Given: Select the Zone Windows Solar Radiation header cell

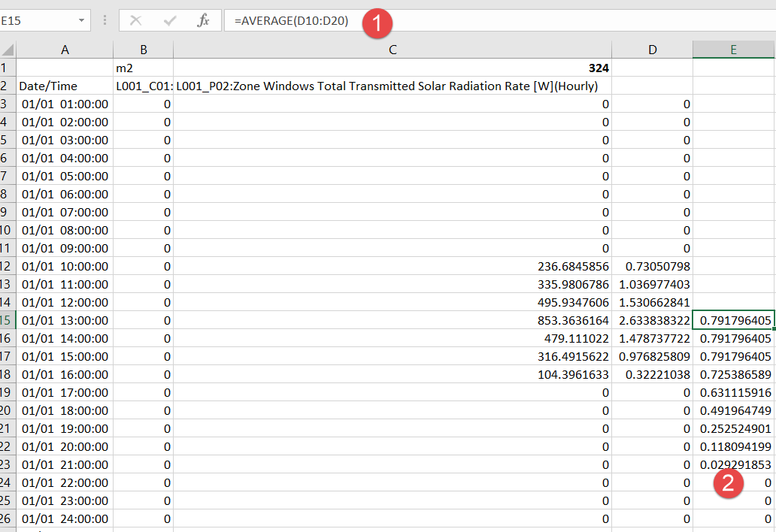Looking at the screenshot, I should pyautogui.click(x=393, y=86).
